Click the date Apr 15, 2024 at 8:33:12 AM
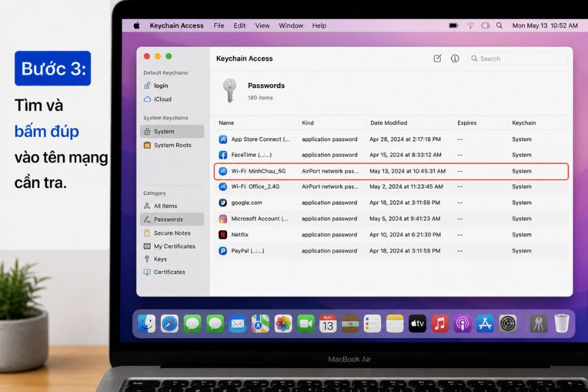 (x=405, y=155)
